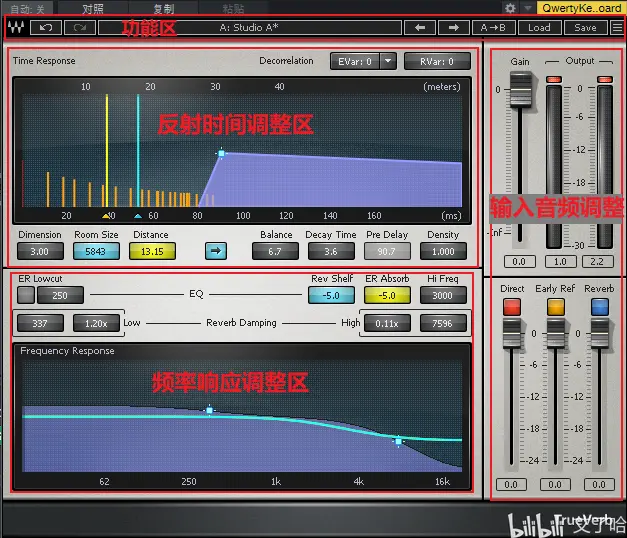627x538 pixels.
Task: Click the 复制 copy item
Action: coord(163,9)
